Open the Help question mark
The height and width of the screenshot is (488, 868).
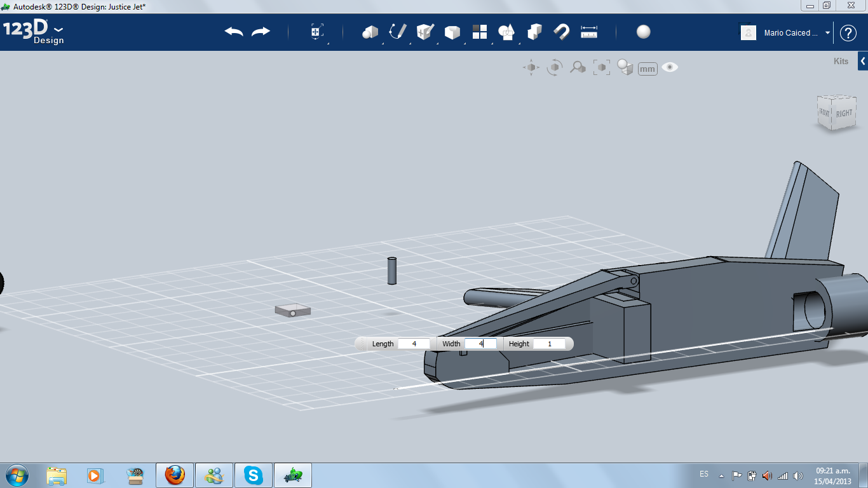click(848, 33)
